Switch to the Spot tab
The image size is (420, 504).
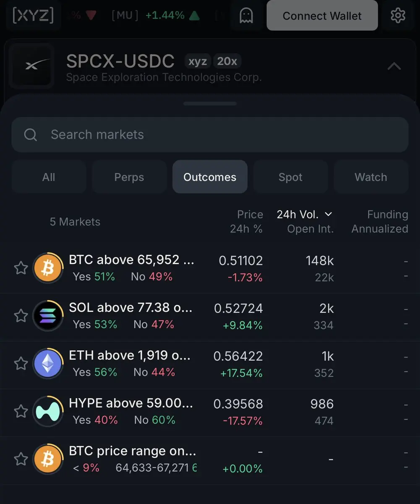[290, 177]
